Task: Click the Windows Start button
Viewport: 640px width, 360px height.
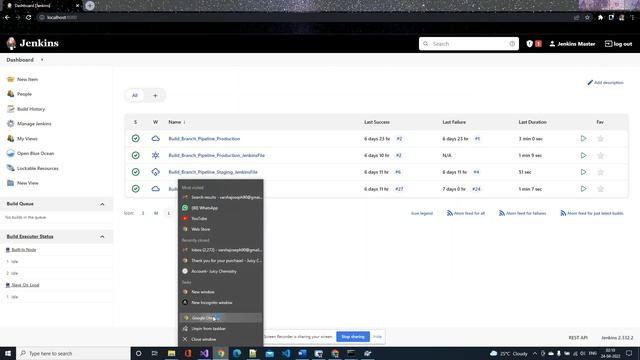Action: 8,353
